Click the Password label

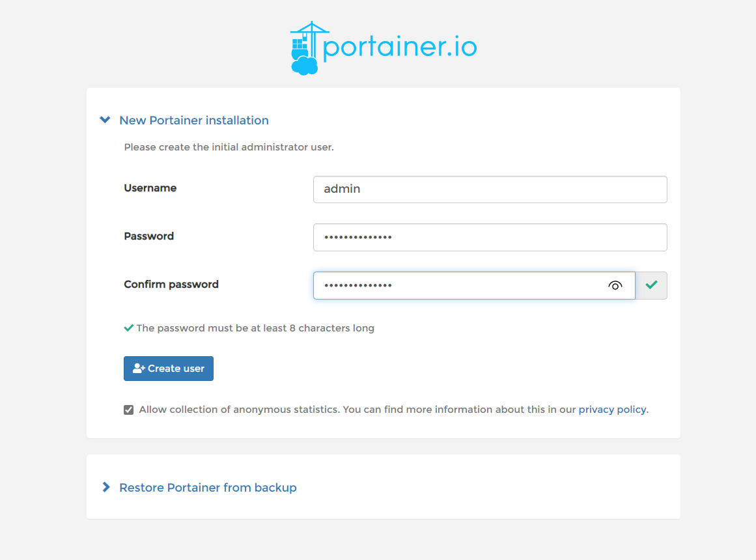point(148,236)
